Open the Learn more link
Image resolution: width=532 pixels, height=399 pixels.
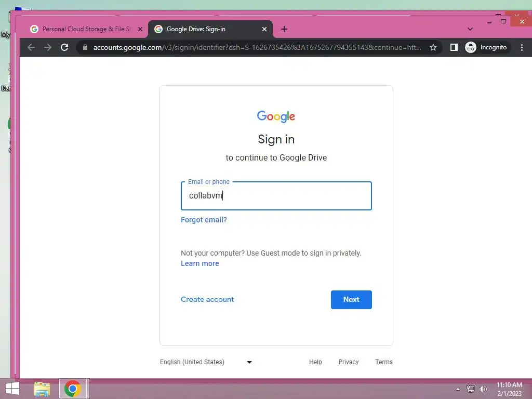[x=200, y=263]
